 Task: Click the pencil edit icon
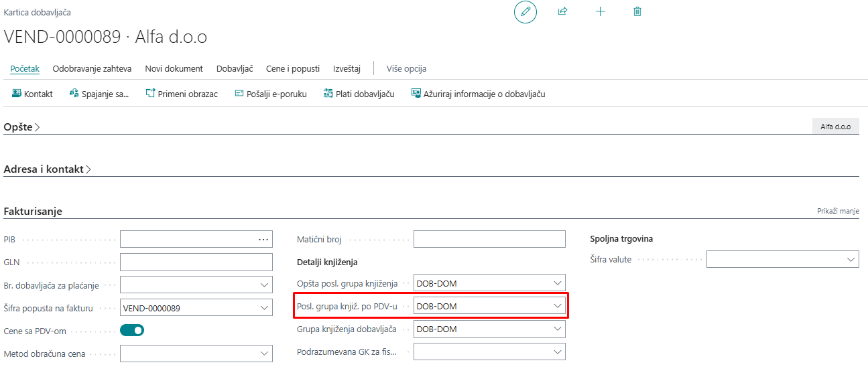click(x=525, y=12)
